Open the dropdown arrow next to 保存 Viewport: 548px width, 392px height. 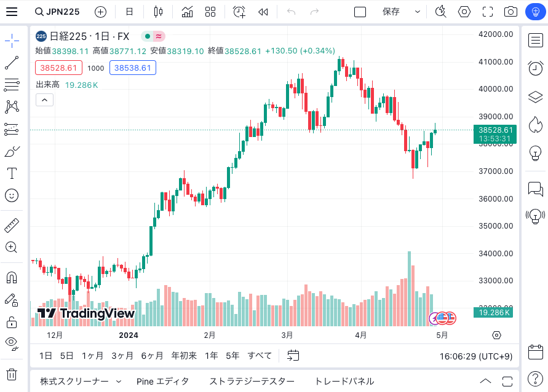417,12
